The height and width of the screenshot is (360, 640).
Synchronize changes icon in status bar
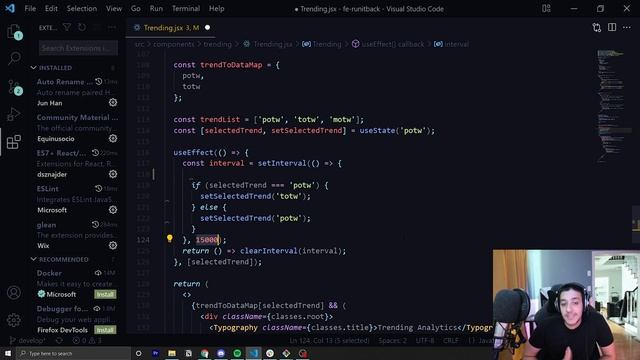click(x=59, y=340)
